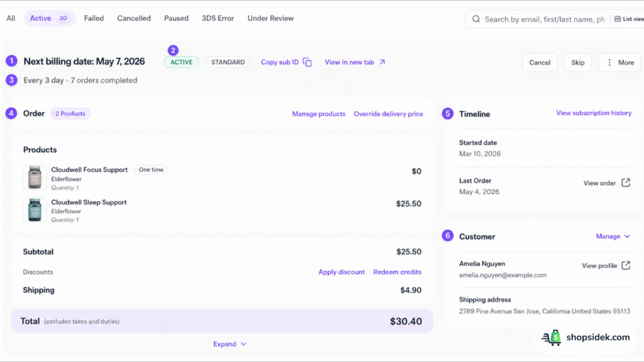Image resolution: width=644 pixels, height=362 pixels.
Task: Click the $30.40 total amount
Action: tap(406, 321)
